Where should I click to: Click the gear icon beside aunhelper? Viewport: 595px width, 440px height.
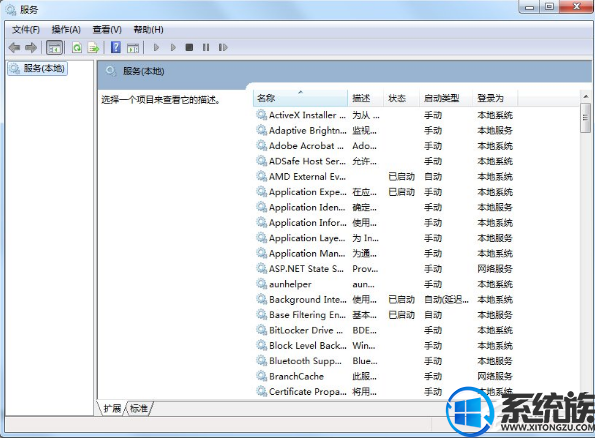pos(261,284)
